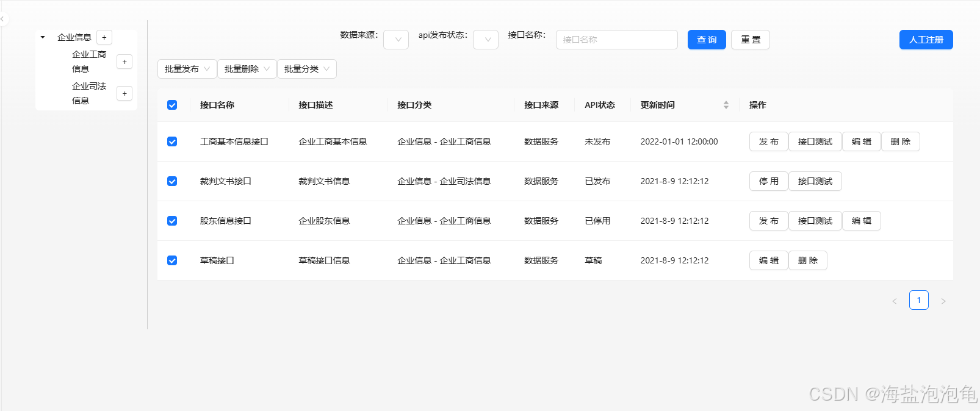The height and width of the screenshot is (411, 980).
Task: Click 接口测试 for 裁判文书接口
Action: click(x=815, y=181)
